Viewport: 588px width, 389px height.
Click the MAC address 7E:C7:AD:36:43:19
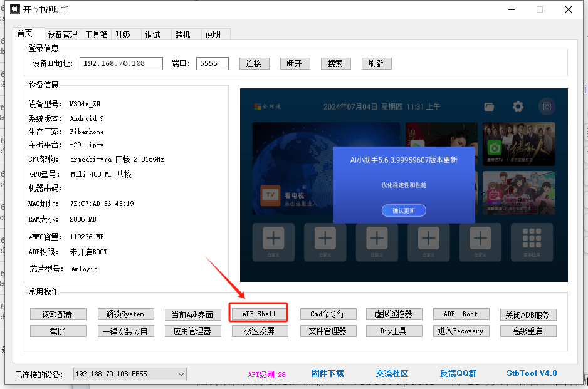(x=102, y=204)
